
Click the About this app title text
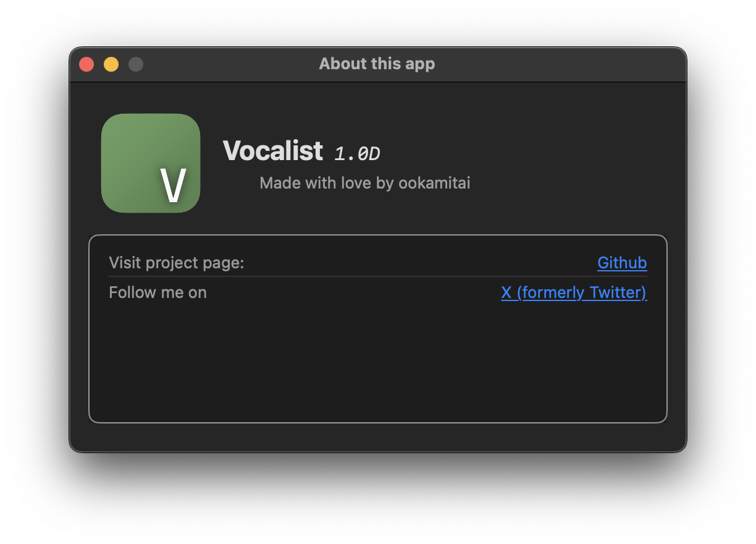click(377, 64)
